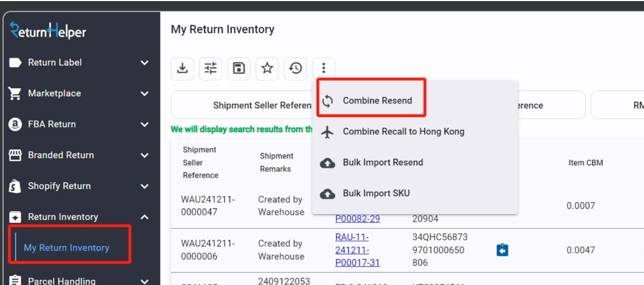The image size is (644, 285).
Task: Click the Shipment Seller Reference search field
Action: (x=243, y=105)
